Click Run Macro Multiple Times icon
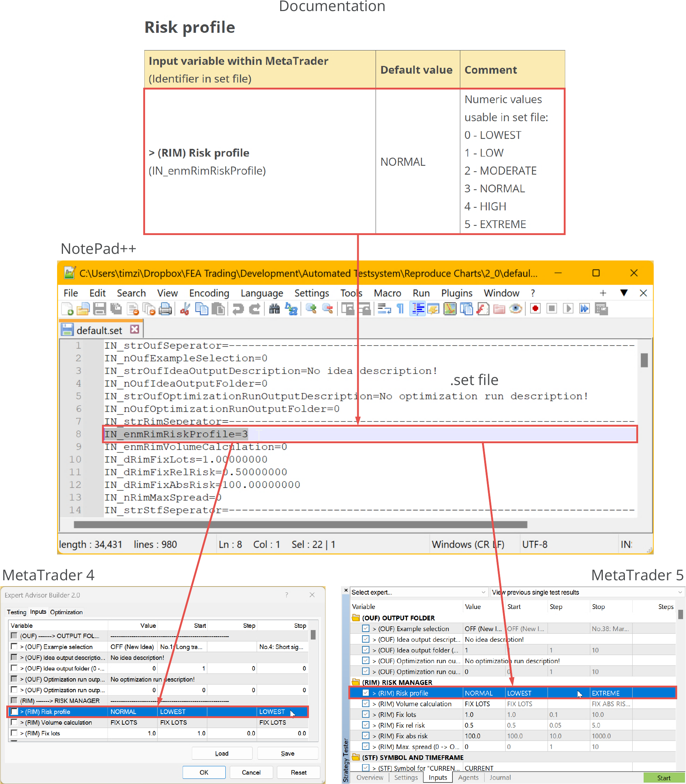686x784 pixels. [x=585, y=309]
